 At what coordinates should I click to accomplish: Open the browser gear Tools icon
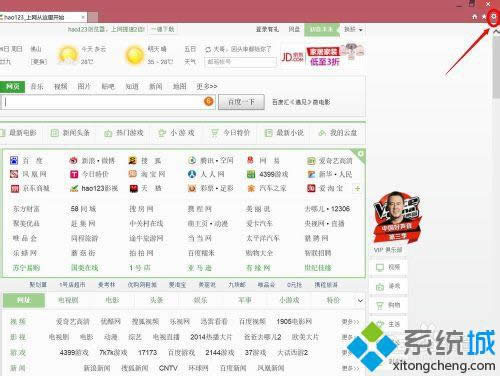494,17
